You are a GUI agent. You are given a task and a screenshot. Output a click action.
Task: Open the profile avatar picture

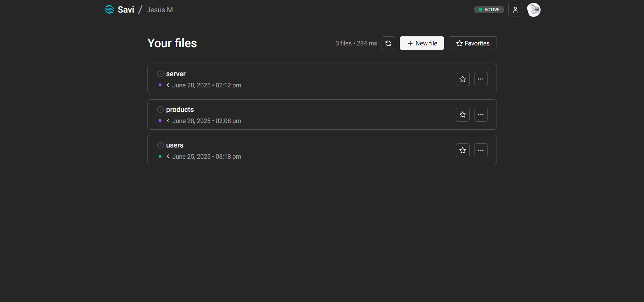click(x=534, y=10)
